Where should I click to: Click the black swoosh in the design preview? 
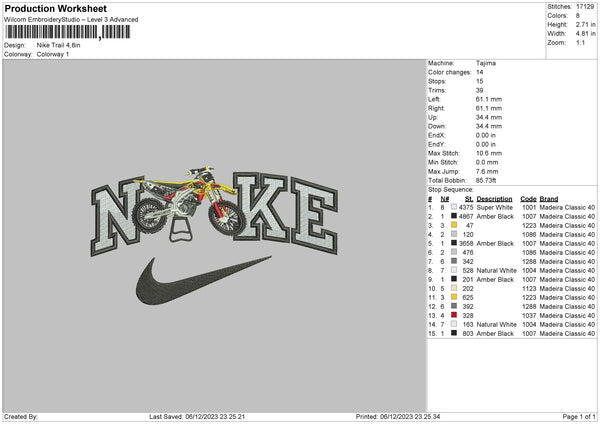click(204, 281)
